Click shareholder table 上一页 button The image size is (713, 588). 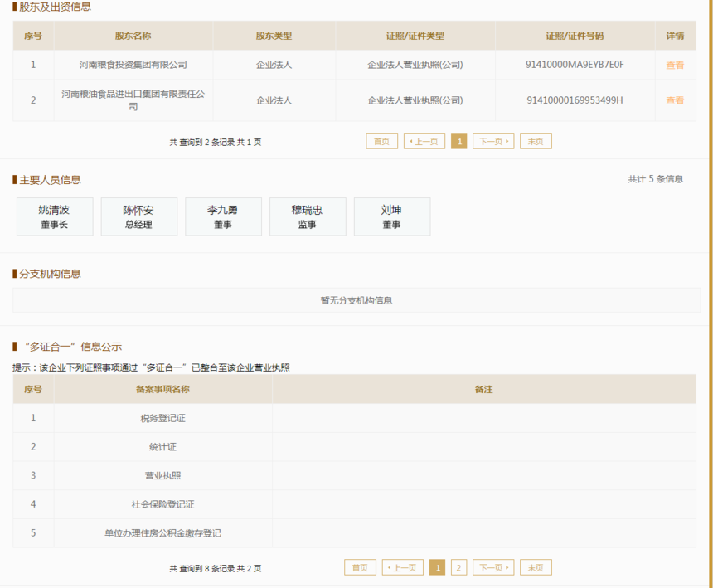(424, 141)
